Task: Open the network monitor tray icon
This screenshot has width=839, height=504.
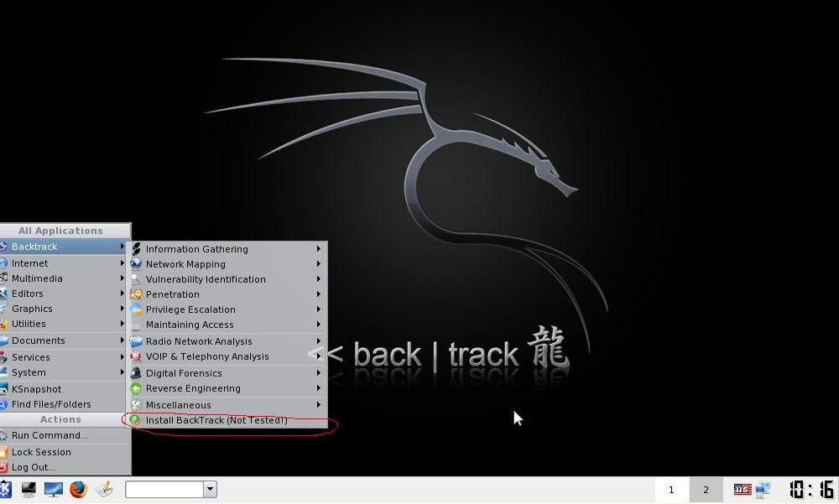Action: point(763,489)
